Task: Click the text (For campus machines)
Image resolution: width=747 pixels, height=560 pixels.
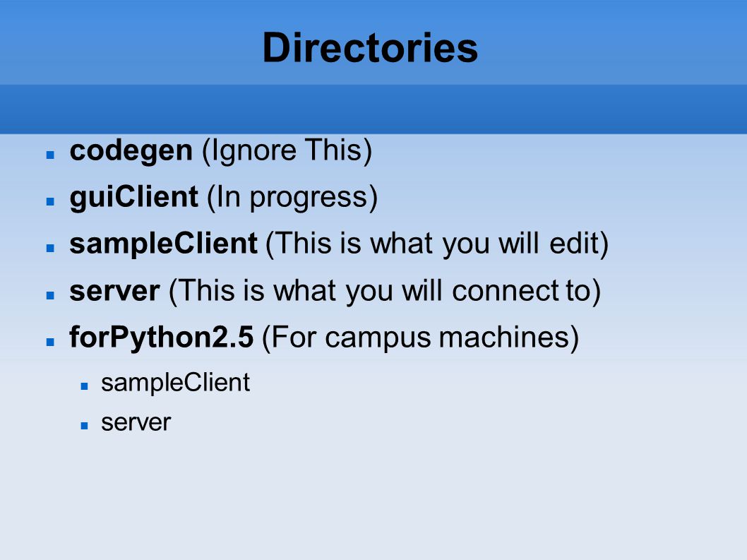Action: pyautogui.click(x=421, y=338)
